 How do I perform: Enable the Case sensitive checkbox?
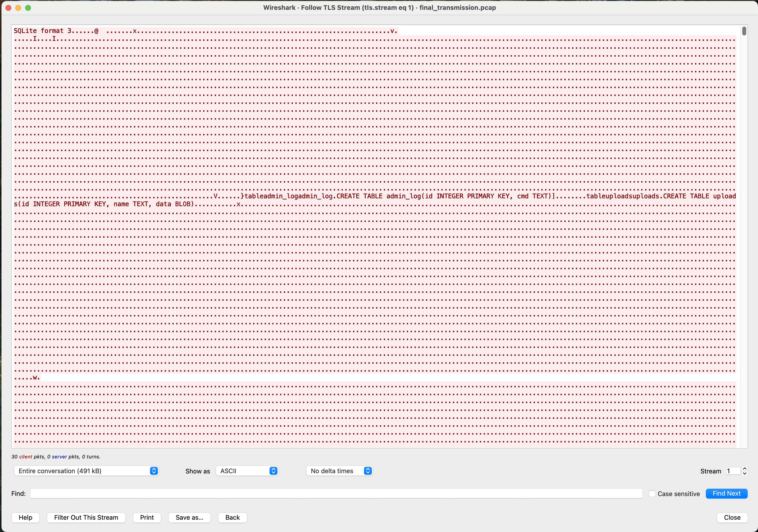(652, 493)
